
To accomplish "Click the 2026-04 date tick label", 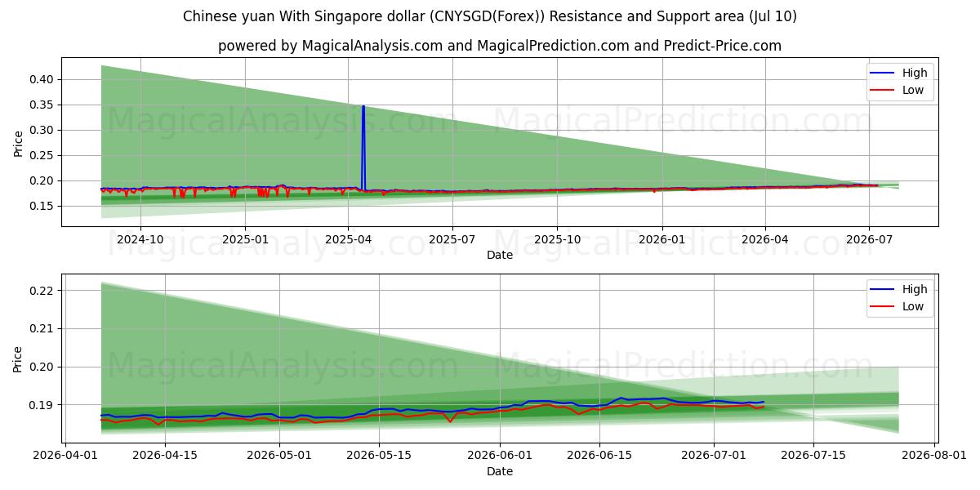I will [x=764, y=239].
